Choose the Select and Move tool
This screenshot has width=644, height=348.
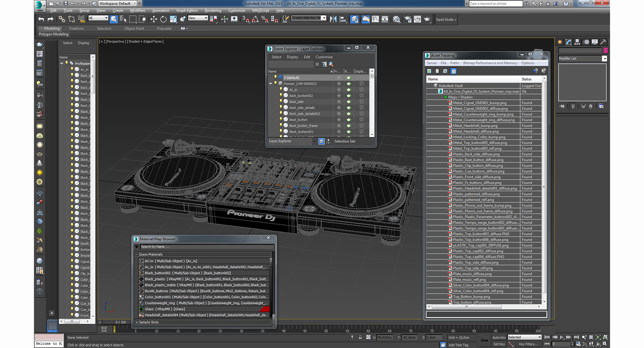154,19
